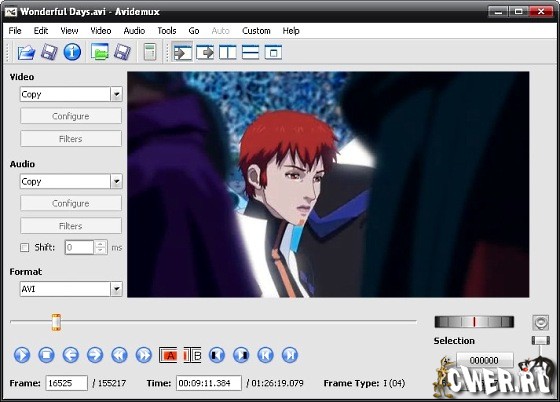Toggle the side-by-side preview mode icon

[228, 52]
